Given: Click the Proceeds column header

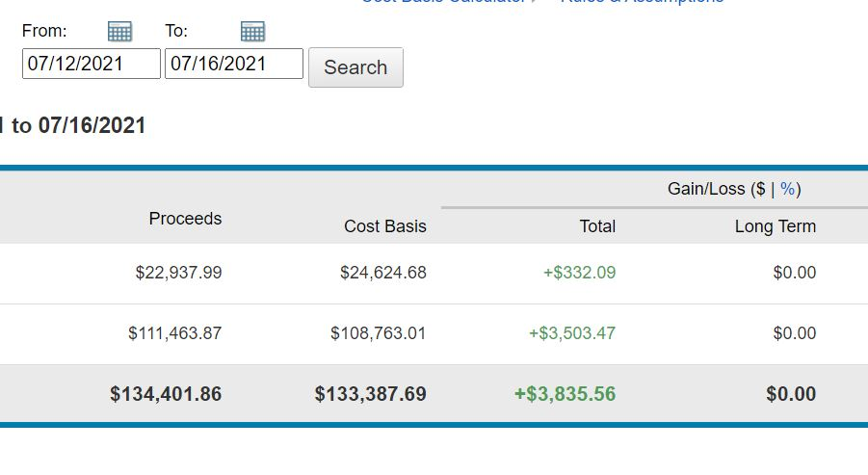Looking at the screenshot, I should (185, 219).
